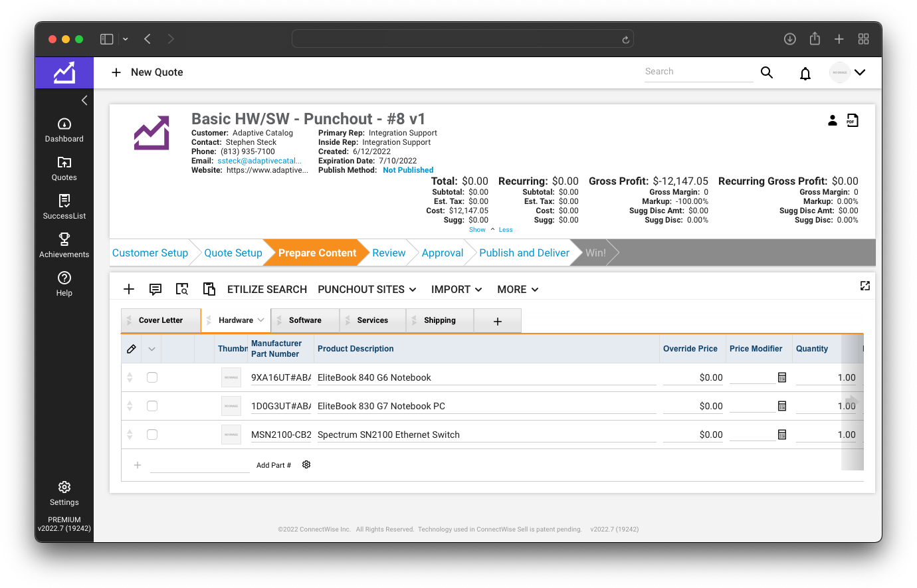Image resolution: width=917 pixels, height=588 pixels.
Task: Click the Add Part # input field
Action: click(199, 465)
